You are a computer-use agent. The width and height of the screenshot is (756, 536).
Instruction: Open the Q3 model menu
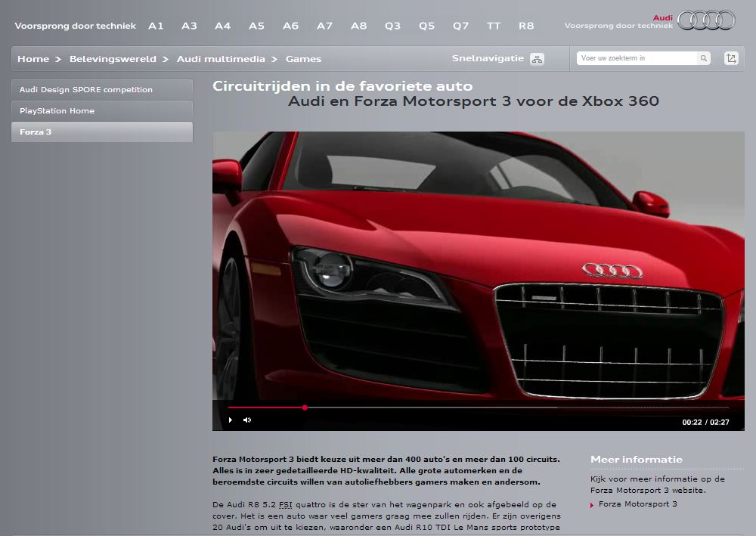[x=392, y=26]
